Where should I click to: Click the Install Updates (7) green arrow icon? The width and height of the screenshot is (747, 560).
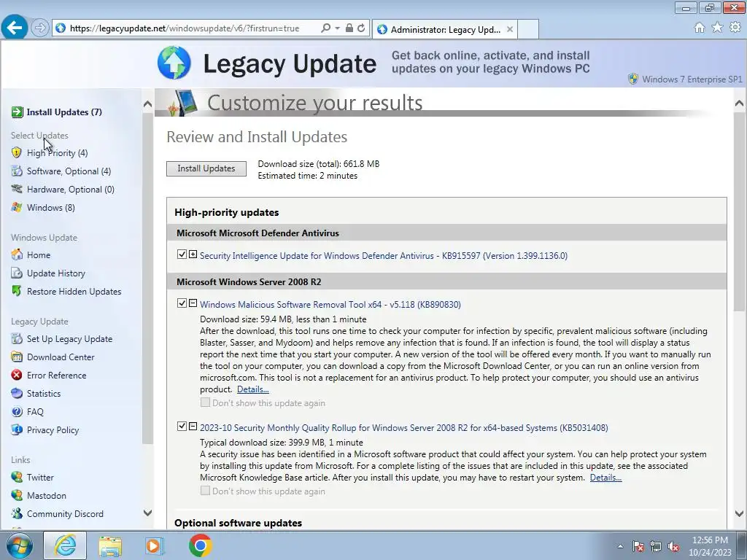pyautogui.click(x=18, y=112)
